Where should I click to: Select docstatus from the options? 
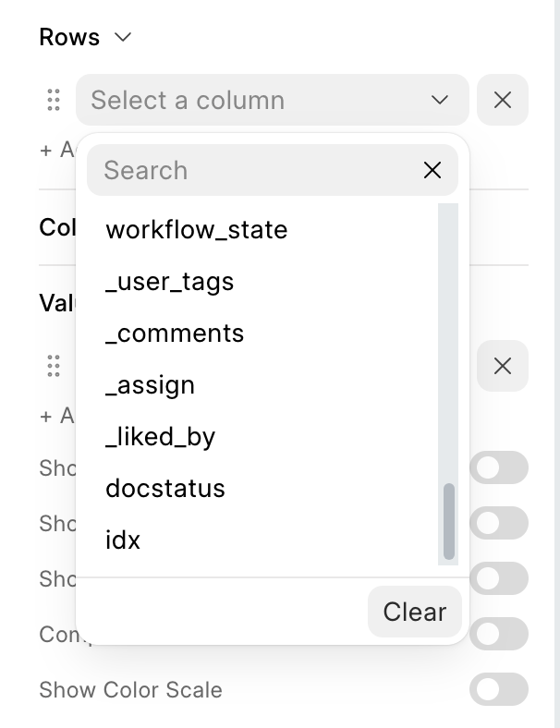165,488
